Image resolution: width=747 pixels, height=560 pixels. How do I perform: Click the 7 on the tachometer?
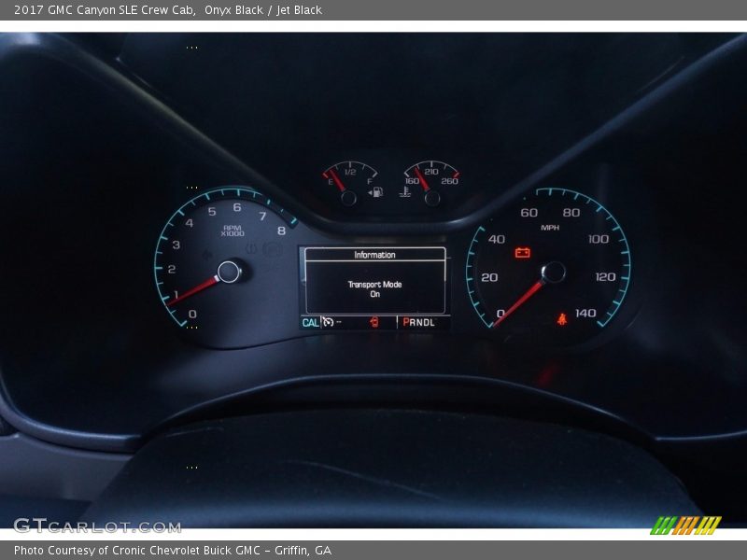262,217
